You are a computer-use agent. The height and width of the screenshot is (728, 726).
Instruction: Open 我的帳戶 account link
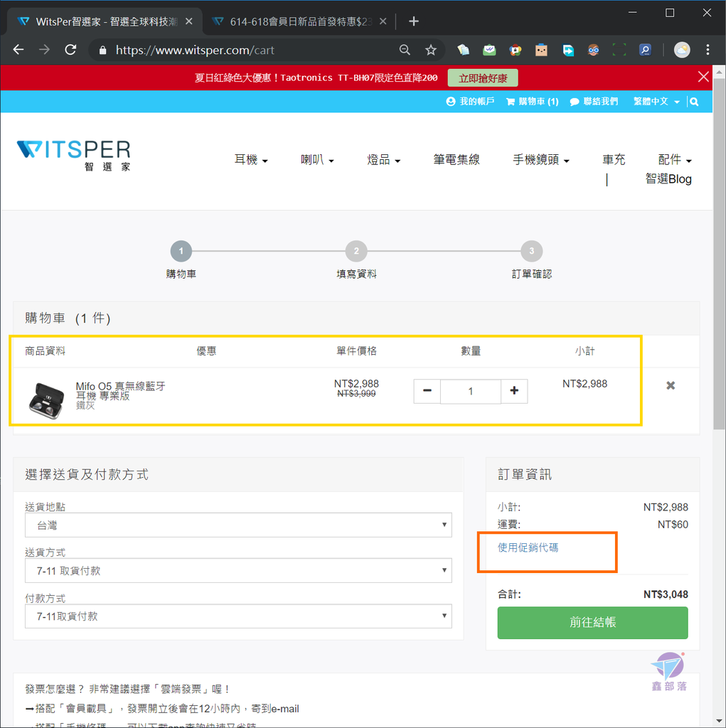(470, 101)
